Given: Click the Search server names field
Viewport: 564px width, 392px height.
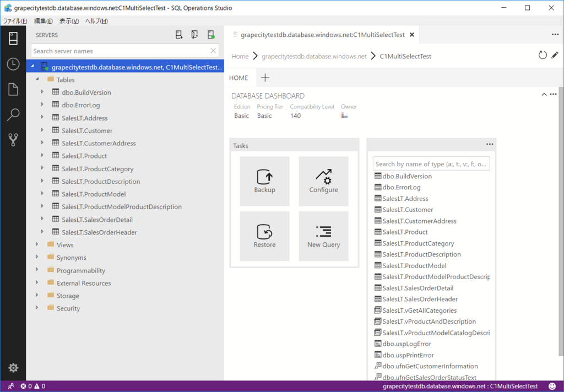Looking at the screenshot, I should tap(125, 51).
